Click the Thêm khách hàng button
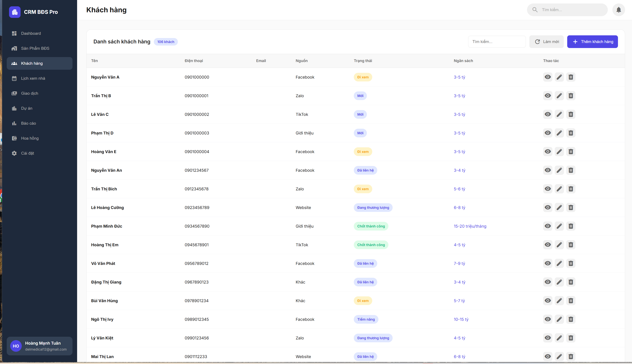The width and height of the screenshot is (632, 364). (x=592, y=42)
